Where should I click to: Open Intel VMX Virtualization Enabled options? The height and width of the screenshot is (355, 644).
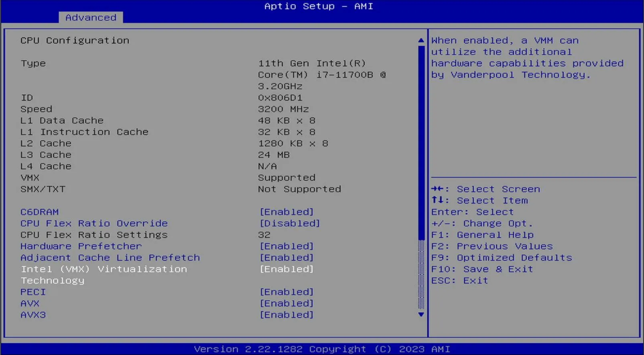pos(286,269)
